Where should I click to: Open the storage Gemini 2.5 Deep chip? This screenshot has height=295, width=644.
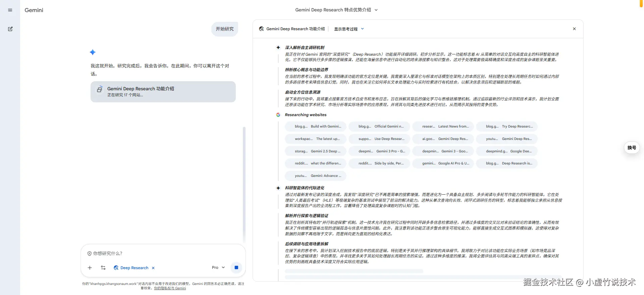(x=316, y=151)
